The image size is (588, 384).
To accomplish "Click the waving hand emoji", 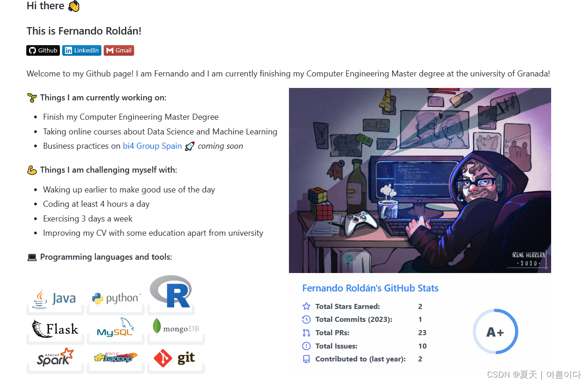I will pyautogui.click(x=74, y=6).
